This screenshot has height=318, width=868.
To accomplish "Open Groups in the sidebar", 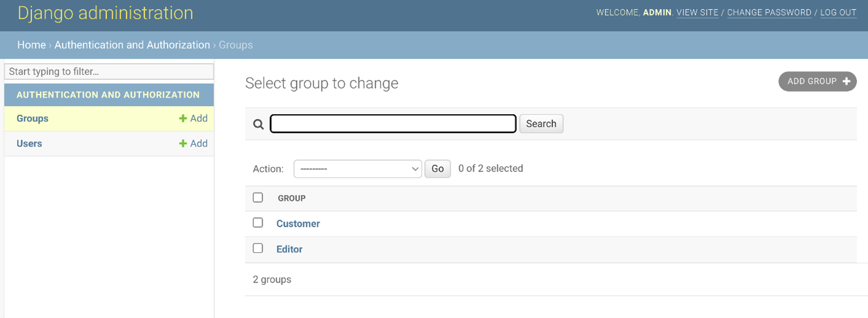I will click(33, 118).
